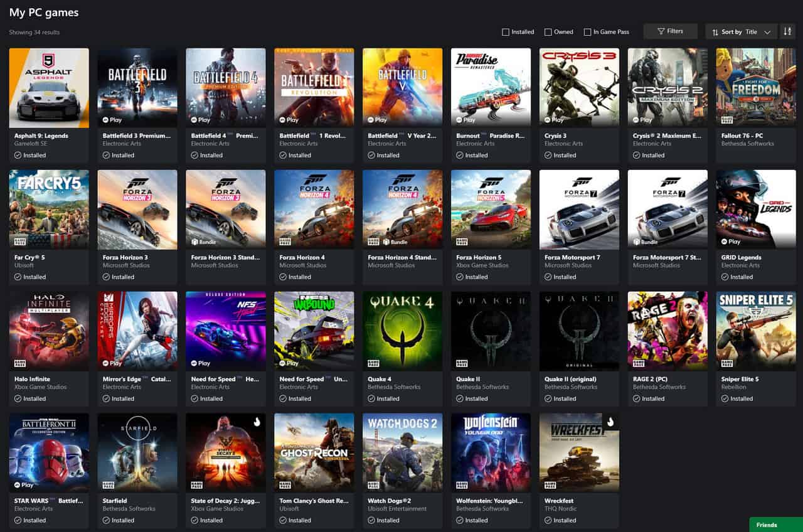Click the "Ubisoft Entertainment" publisher text

[397, 509]
